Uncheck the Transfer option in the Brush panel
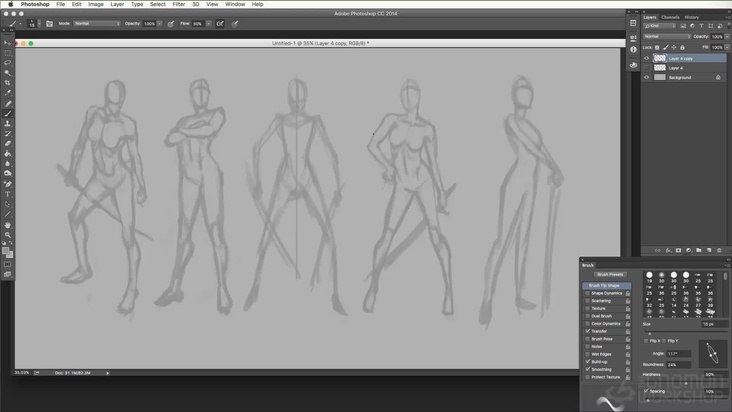 coord(587,331)
